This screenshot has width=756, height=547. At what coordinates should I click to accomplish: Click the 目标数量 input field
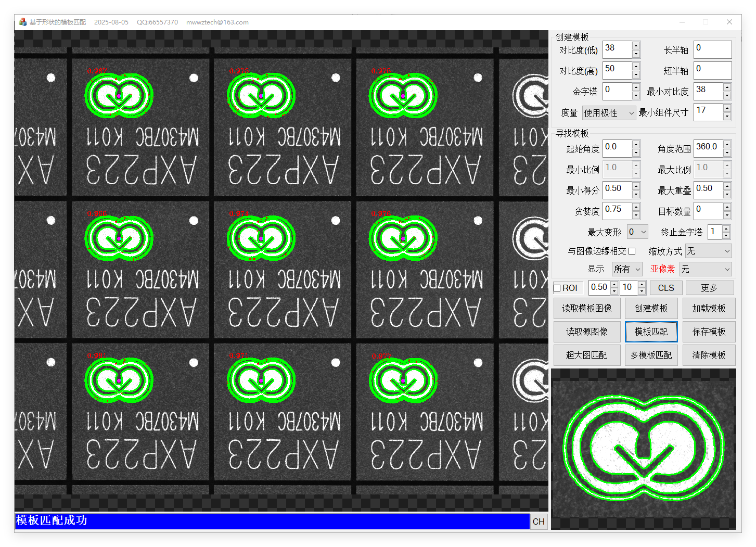click(x=708, y=211)
